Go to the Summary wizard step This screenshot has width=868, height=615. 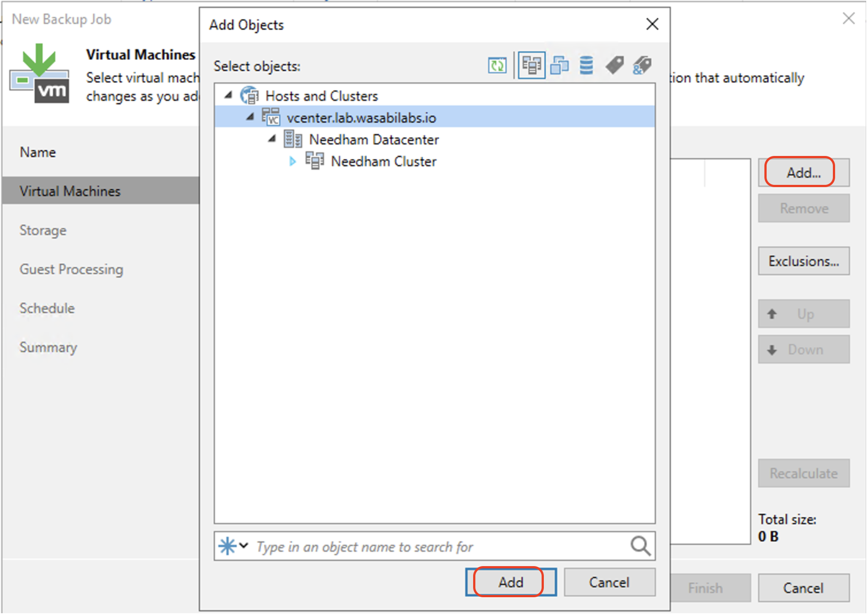(x=48, y=347)
